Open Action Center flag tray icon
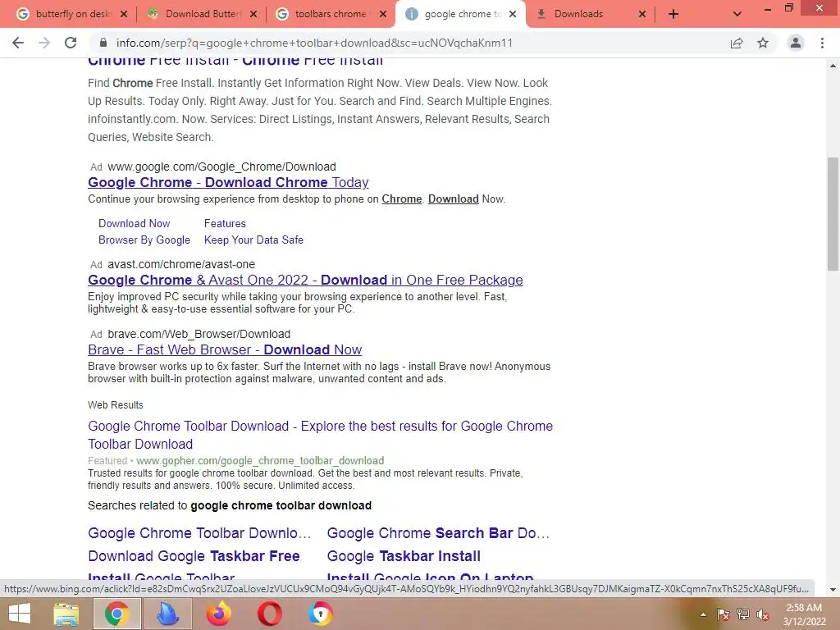840x630 pixels. coord(723,614)
